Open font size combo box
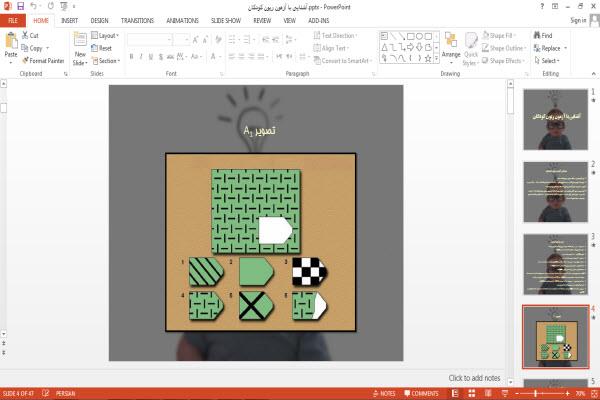Viewport: 600px width, 400px height. [181, 39]
